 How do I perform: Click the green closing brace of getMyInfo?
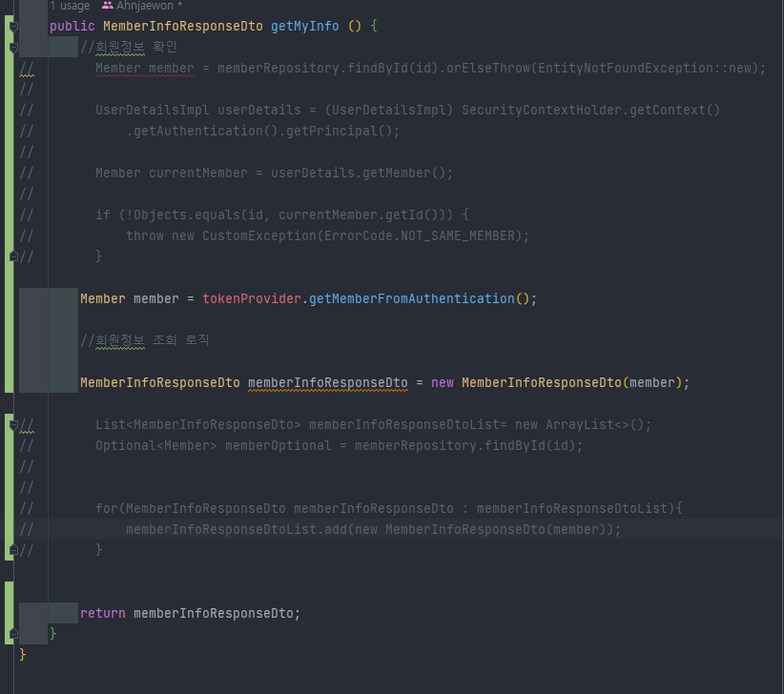pos(53,635)
